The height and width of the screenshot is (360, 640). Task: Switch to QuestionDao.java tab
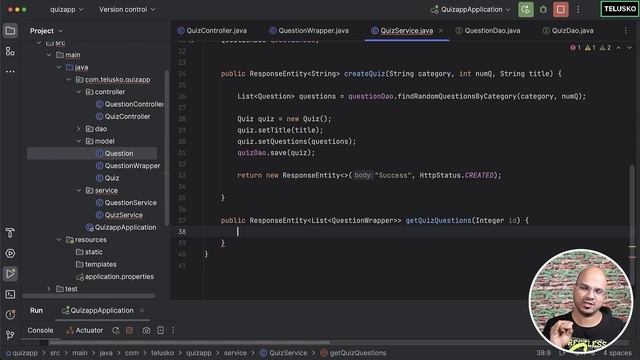pos(488,31)
